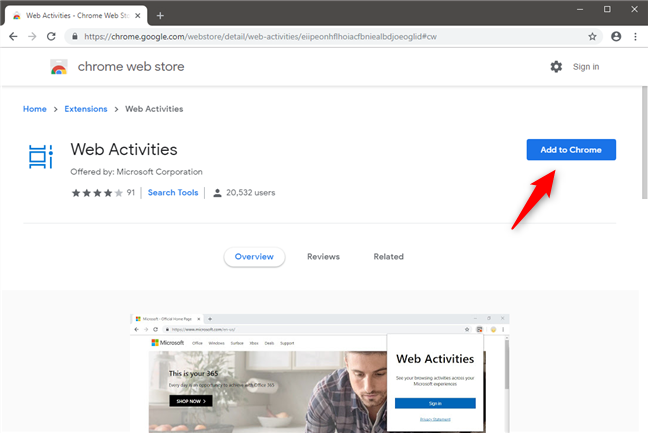Open the Chrome three-dot menu
This screenshot has height=433, width=648.
635,36
